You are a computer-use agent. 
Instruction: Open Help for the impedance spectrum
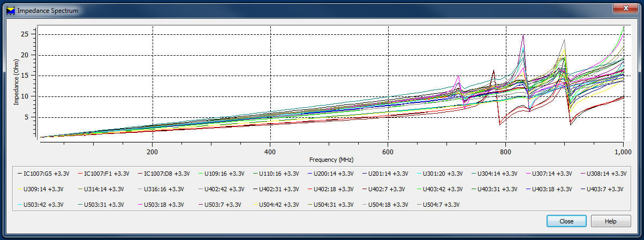(611, 221)
